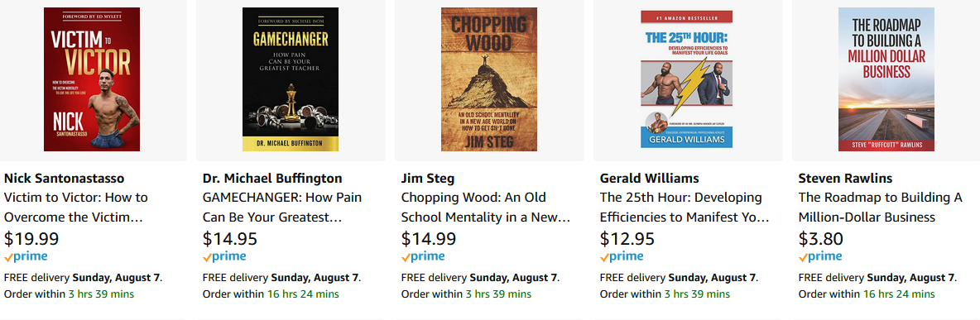Open the Victim to Victor title link

pyautogui.click(x=76, y=207)
